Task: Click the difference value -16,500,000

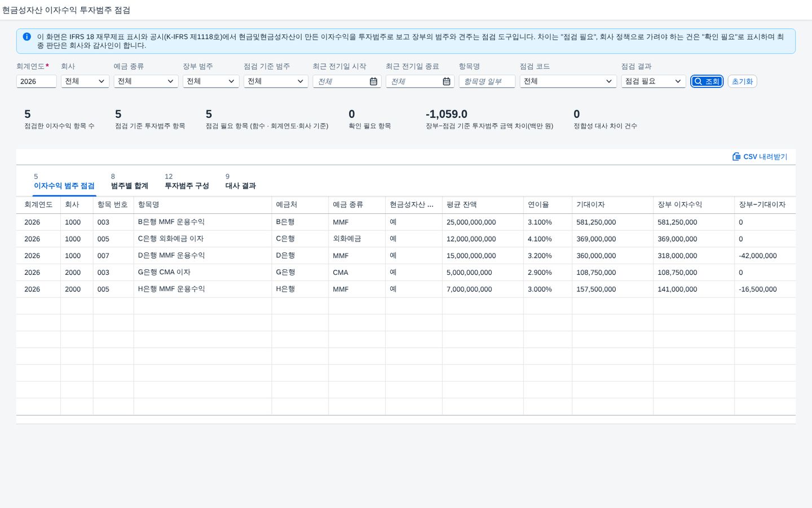Action: (758, 289)
